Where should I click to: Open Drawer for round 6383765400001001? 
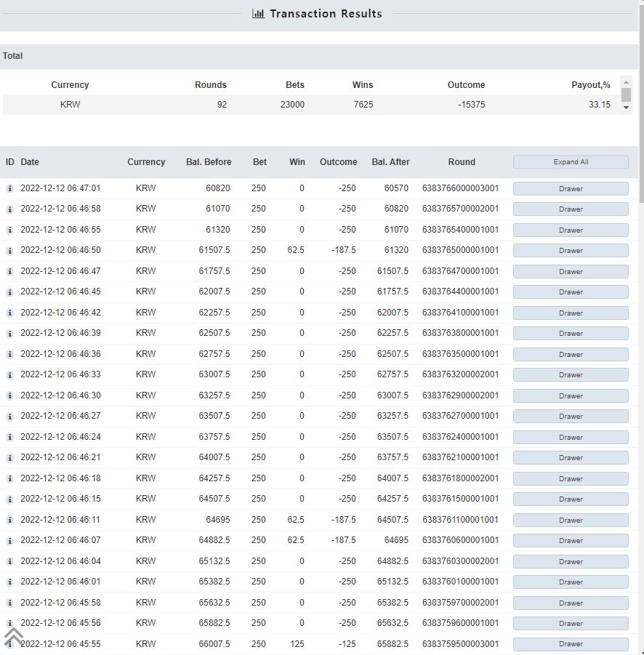point(571,230)
